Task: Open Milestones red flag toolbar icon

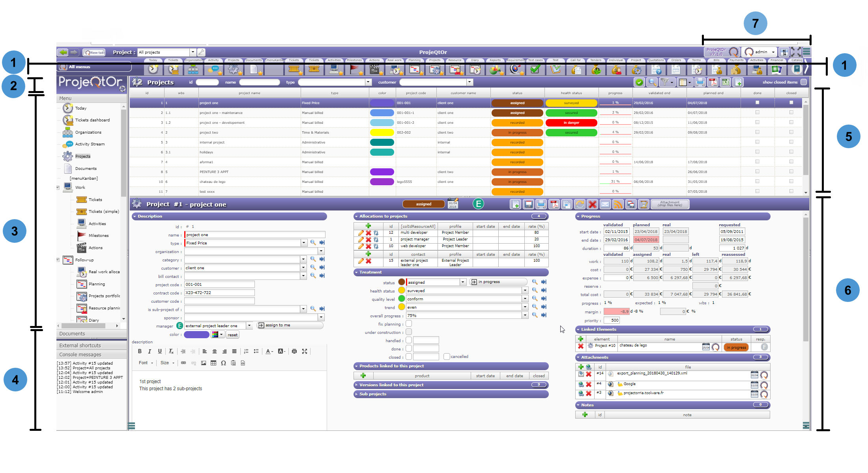Action: point(354,70)
